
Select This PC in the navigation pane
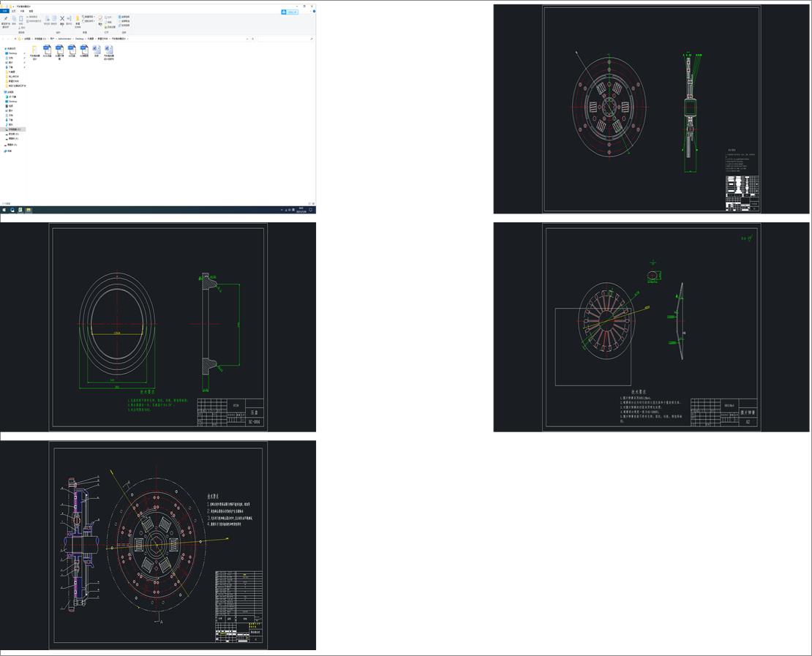pyautogui.click(x=10, y=92)
